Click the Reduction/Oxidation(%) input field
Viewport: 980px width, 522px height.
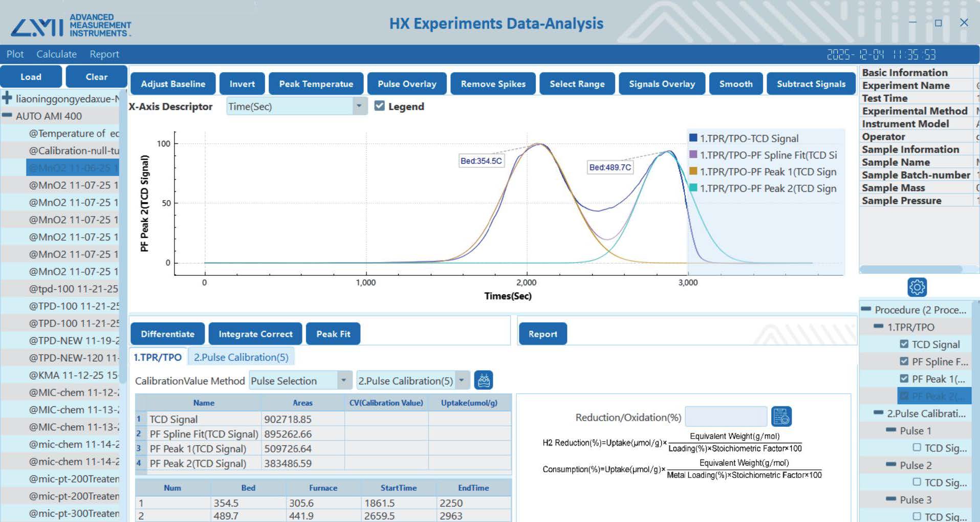pyautogui.click(x=725, y=417)
